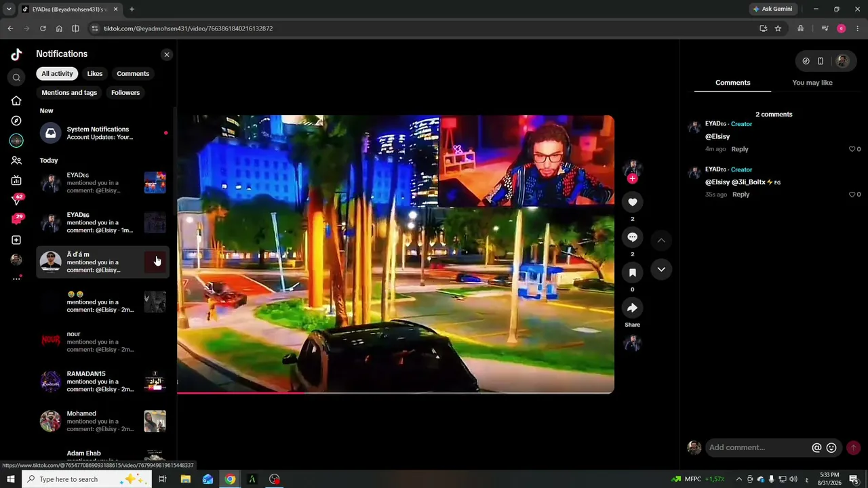The height and width of the screenshot is (488, 868).
Task: Open the search icon in TikTok sidebar
Action: click(16, 77)
